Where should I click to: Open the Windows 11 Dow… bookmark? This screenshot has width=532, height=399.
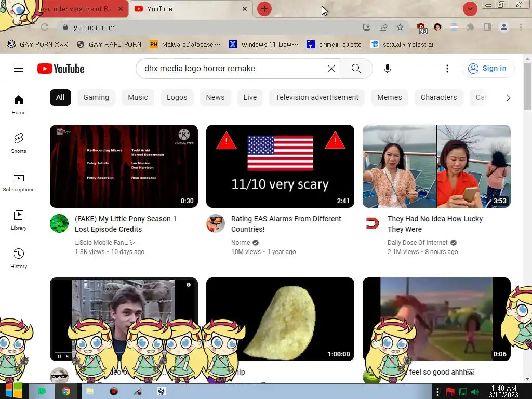[x=263, y=45]
